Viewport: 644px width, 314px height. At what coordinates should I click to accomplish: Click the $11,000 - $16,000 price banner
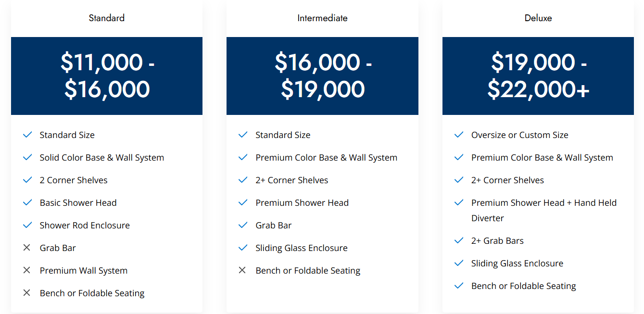107,76
